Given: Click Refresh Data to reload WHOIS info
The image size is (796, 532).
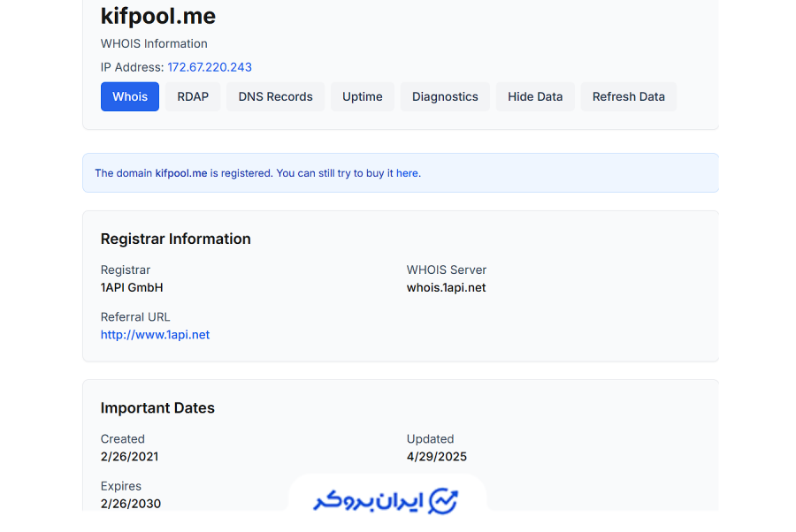Looking at the screenshot, I should (629, 96).
